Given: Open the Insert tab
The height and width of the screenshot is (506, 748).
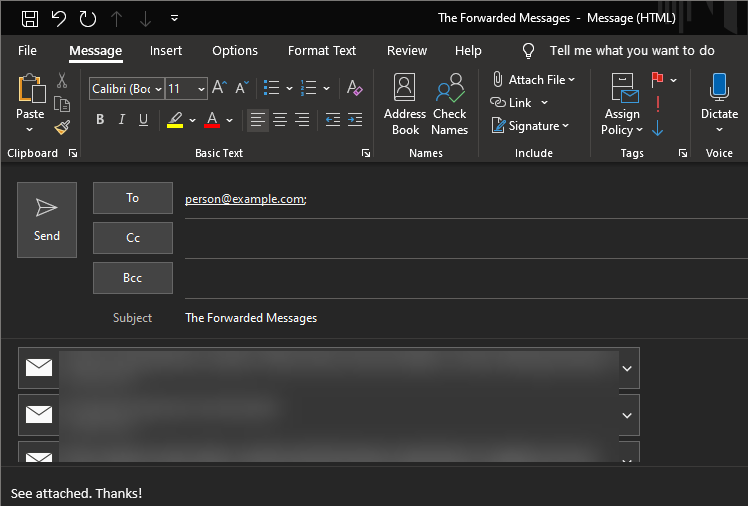Looking at the screenshot, I should click(166, 51).
